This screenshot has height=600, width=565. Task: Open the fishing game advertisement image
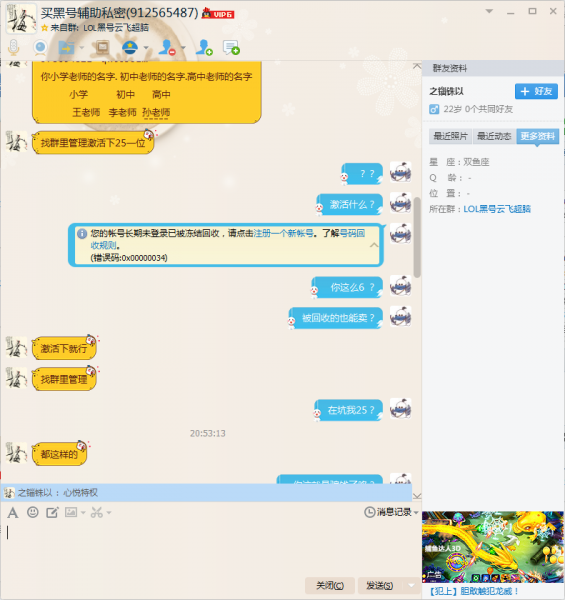(493, 547)
